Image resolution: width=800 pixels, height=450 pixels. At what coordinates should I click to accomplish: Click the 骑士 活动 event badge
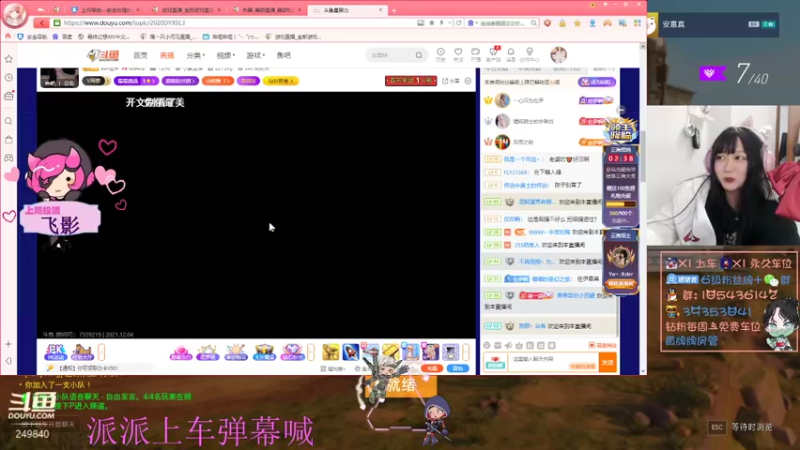(x=620, y=131)
